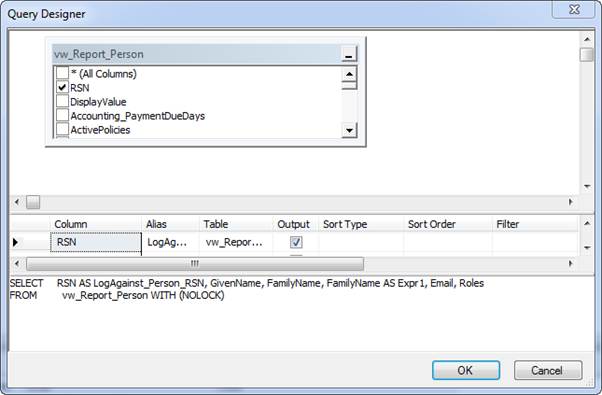Viewport: 602px width, 395px height.
Task: Check the DisplayValue column
Action: pyautogui.click(x=62, y=101)
